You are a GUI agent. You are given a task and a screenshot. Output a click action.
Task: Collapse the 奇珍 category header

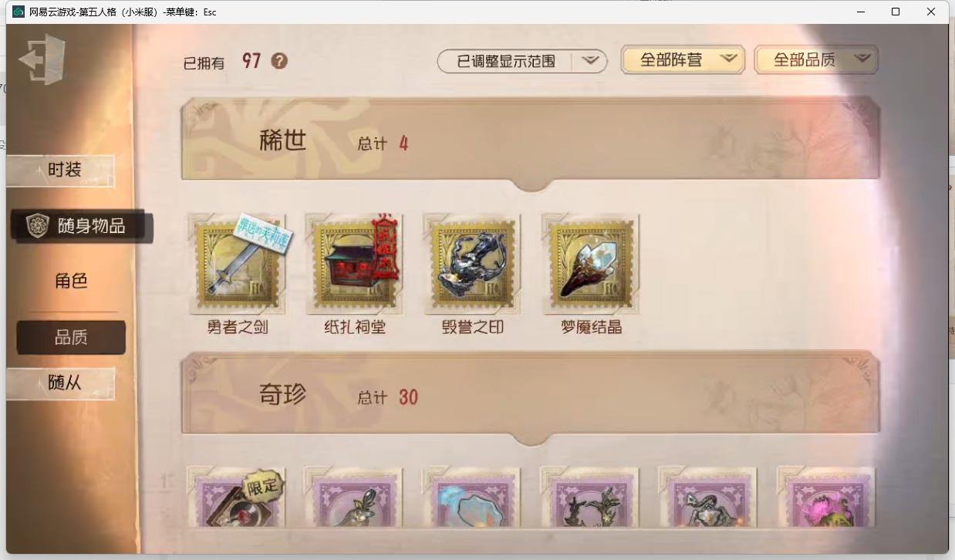click(530, 398)
